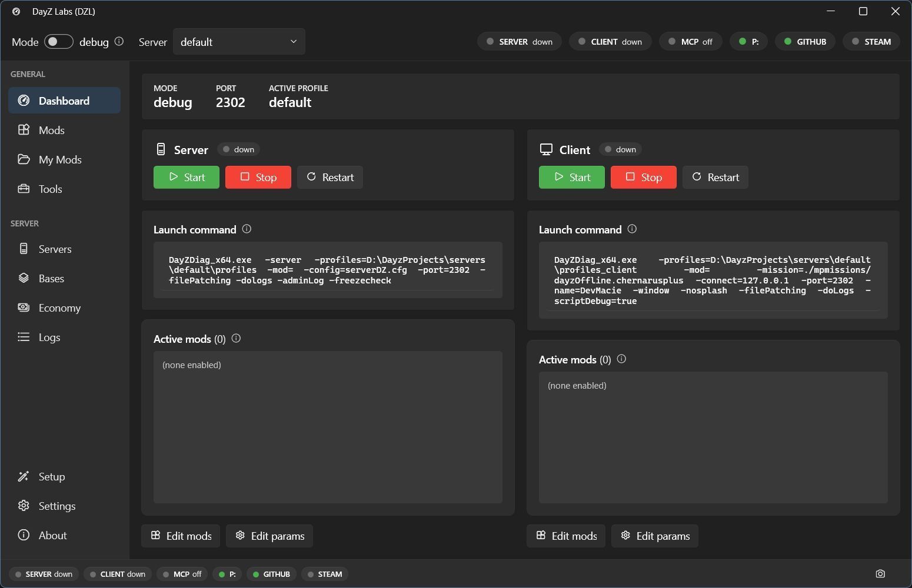Click the Logs list icon
The height and width of the screenshot is (588, 912).
(x=24, y=337)
